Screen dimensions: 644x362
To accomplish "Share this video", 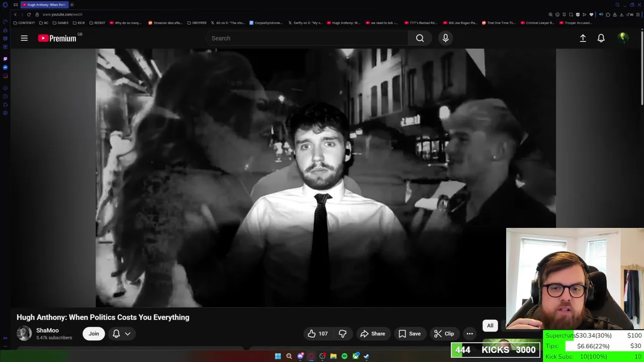I will tap(372, 333).
